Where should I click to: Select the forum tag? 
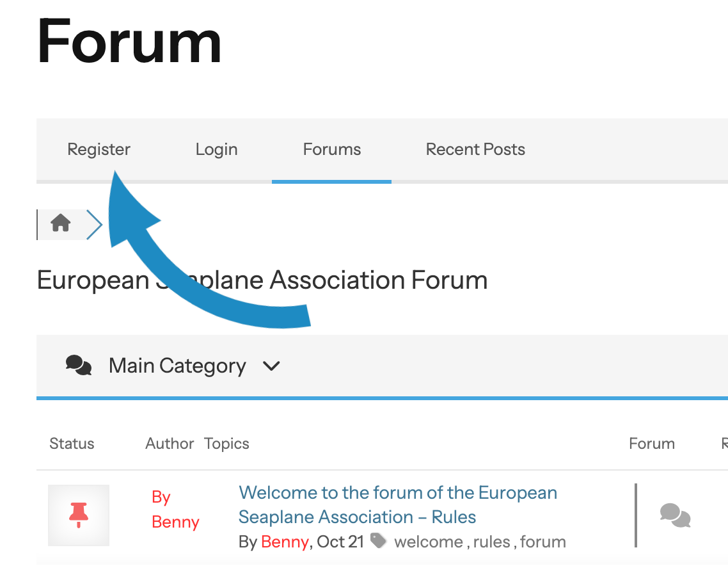(542, 542)
